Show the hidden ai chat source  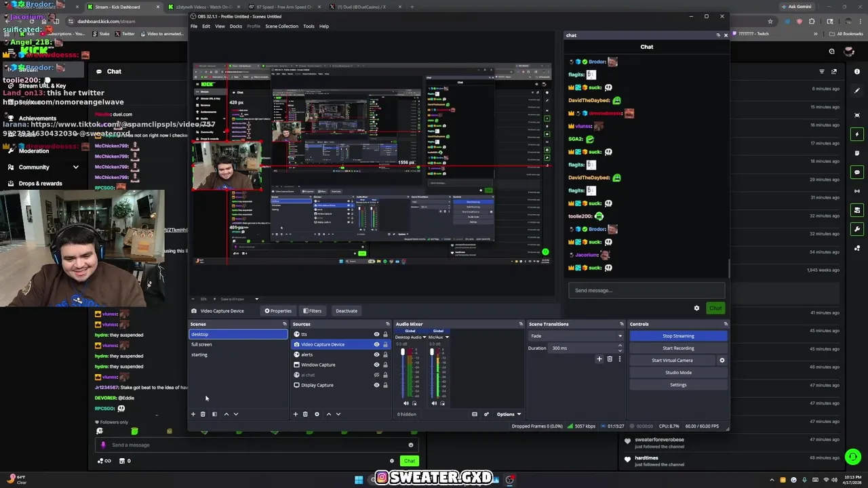[x=376, y=375]
